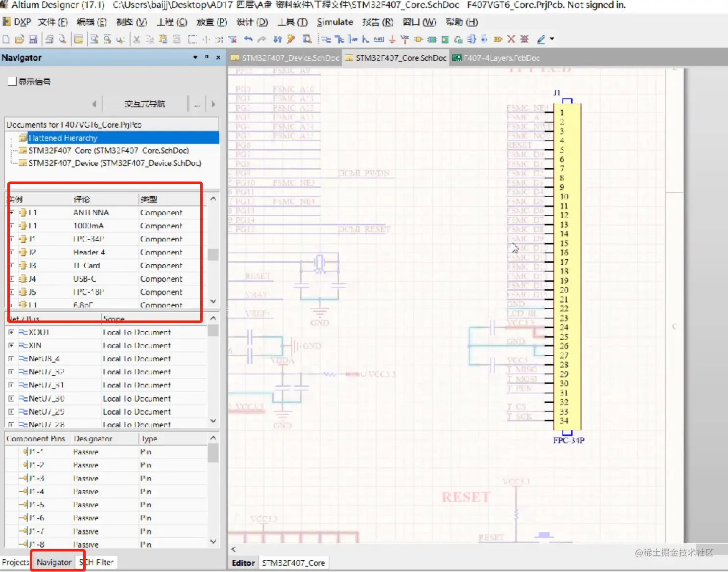
Task: Select the VCC power port tool
Action: click(404, 40)
